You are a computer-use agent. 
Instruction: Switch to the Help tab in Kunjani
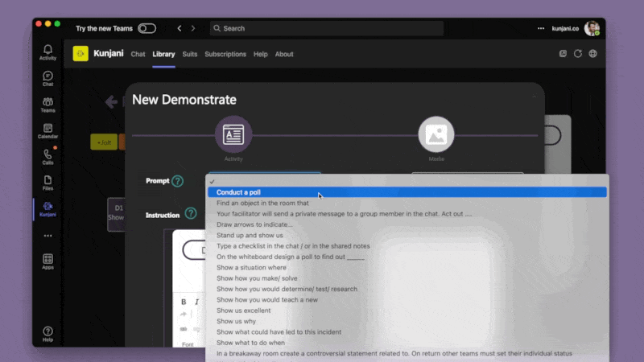pos(260,54)
